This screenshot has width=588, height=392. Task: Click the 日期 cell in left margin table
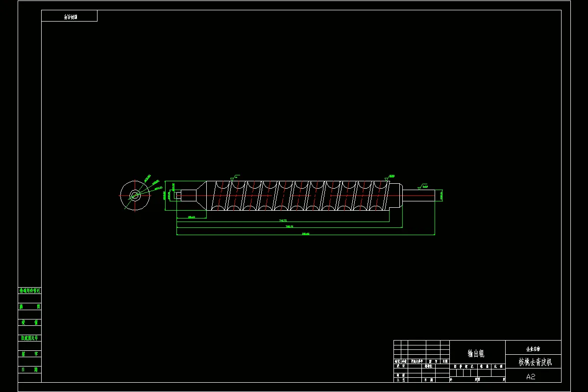pos(29,369)
